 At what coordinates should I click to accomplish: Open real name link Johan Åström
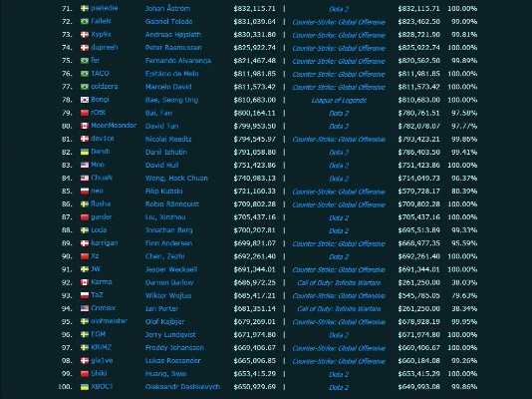pyautogui.click(x=167, y=8)
